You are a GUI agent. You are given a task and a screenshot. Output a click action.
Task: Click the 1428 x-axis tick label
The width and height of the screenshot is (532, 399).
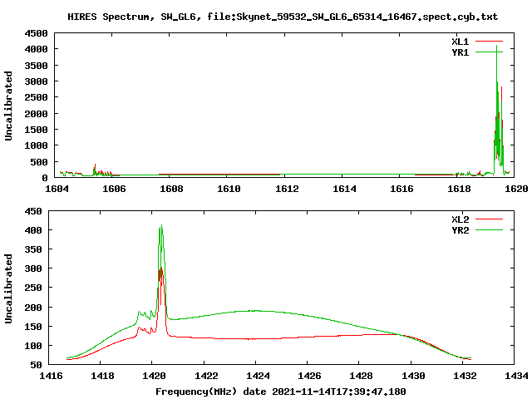pos(361,376)
